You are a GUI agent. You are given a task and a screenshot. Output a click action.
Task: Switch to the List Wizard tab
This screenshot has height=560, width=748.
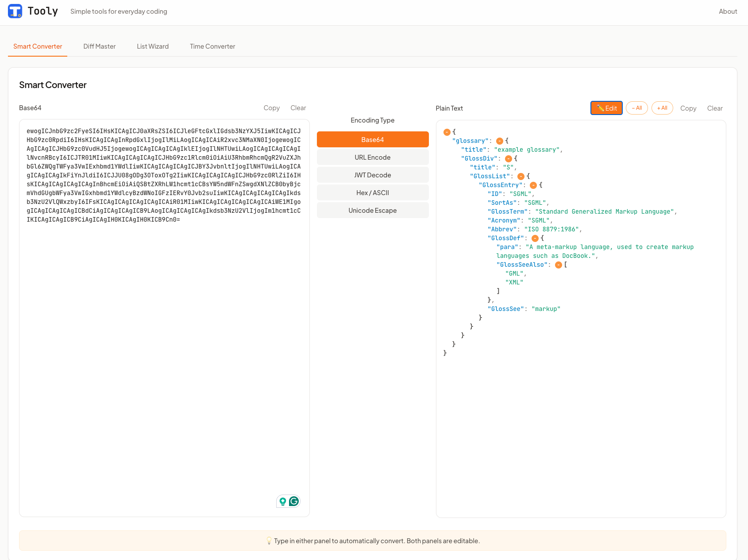(153, 46)
